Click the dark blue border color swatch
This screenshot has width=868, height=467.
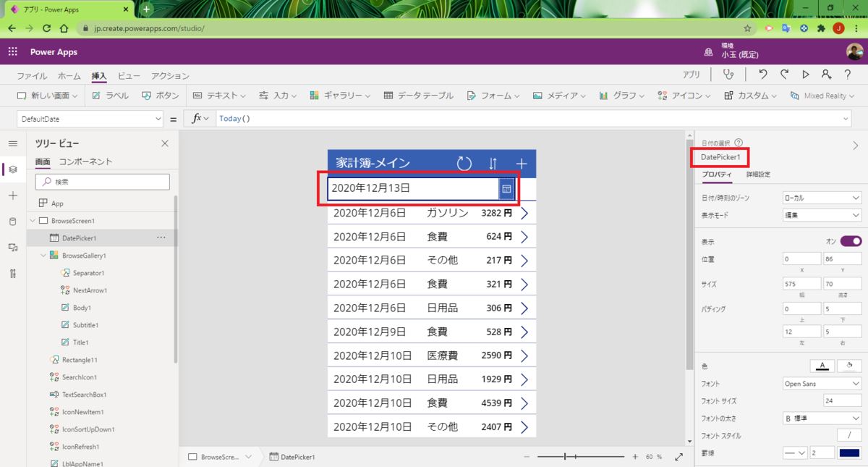pos(849,453)
